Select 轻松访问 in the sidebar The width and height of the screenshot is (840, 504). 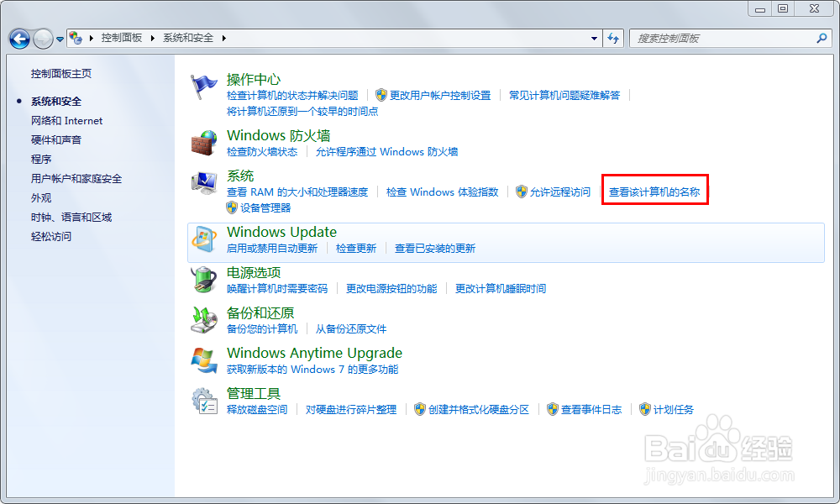[x=51, y=236]
